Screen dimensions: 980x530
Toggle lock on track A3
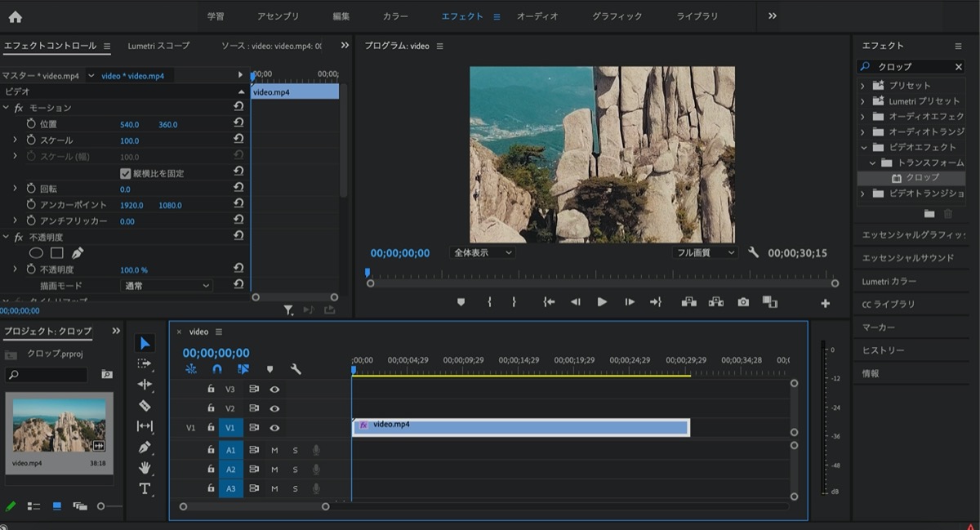click(211, 488)
